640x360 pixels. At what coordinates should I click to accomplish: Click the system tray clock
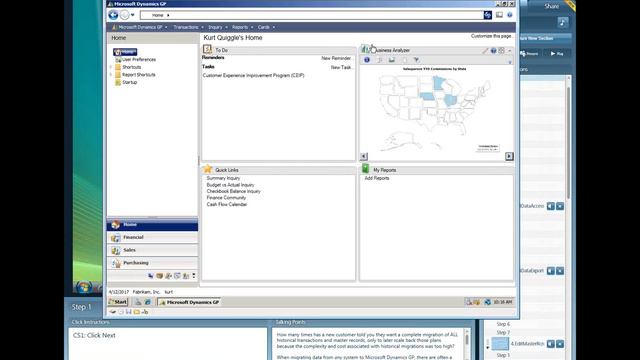[503, 302]
